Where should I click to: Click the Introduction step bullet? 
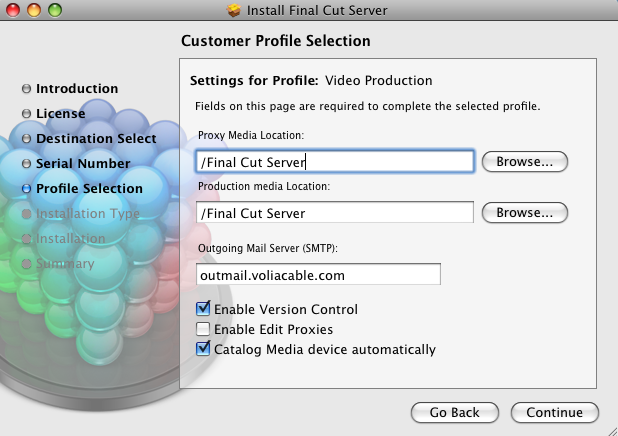(26, 88)
